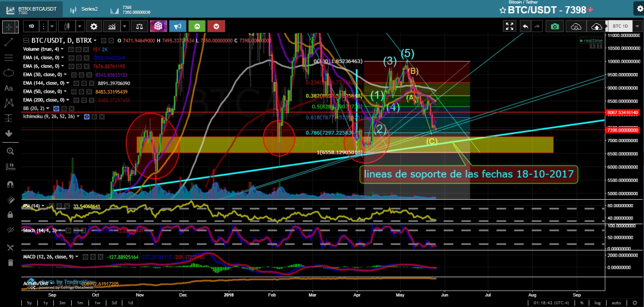Open MACD (12, 26, close, 9) dropdown
Screen dimensions: 644x307
tap(77, 257)
